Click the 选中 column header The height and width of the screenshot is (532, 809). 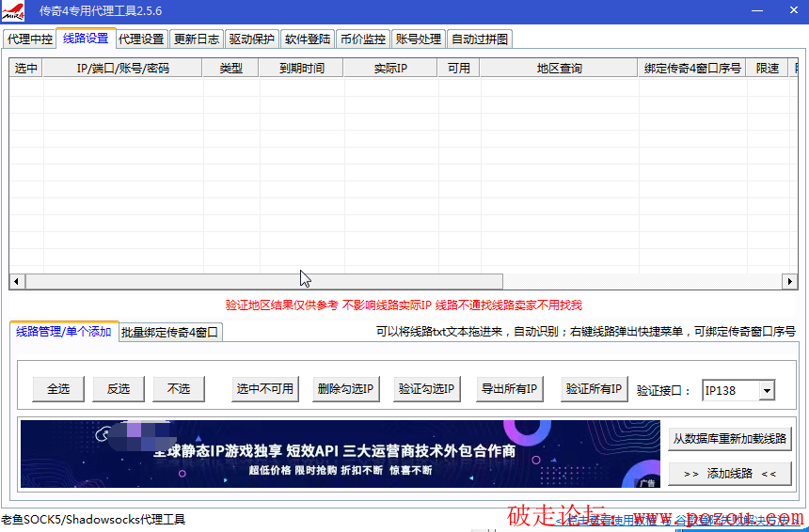click(x=25, y=68)
